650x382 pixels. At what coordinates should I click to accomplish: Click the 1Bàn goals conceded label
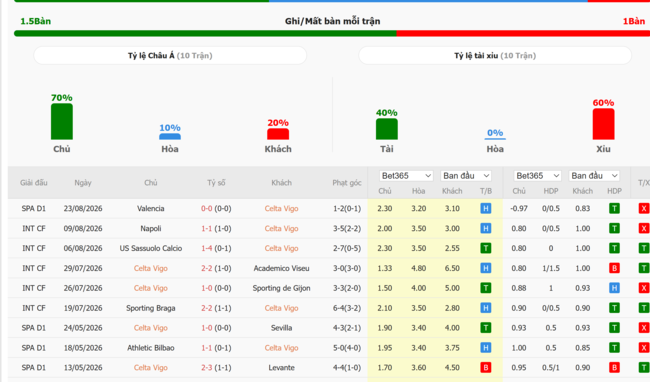click(634, 21)
